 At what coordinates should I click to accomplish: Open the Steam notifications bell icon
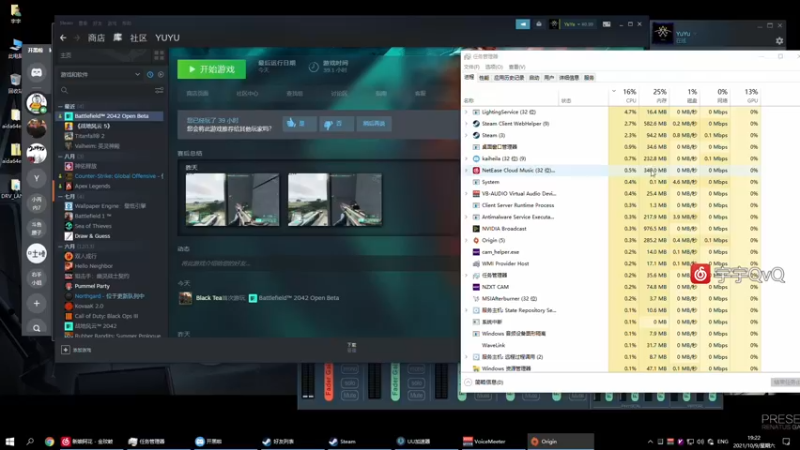click(x=539, y=24)
